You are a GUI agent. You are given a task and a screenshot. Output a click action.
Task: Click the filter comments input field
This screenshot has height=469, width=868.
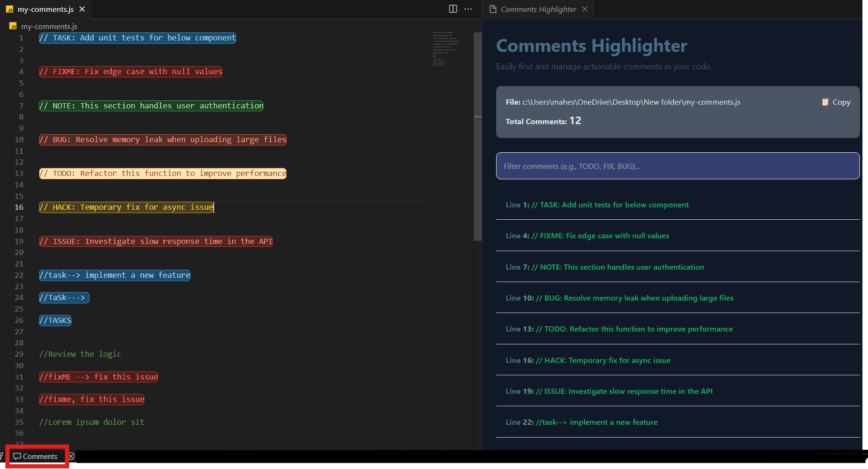(677, 166)
